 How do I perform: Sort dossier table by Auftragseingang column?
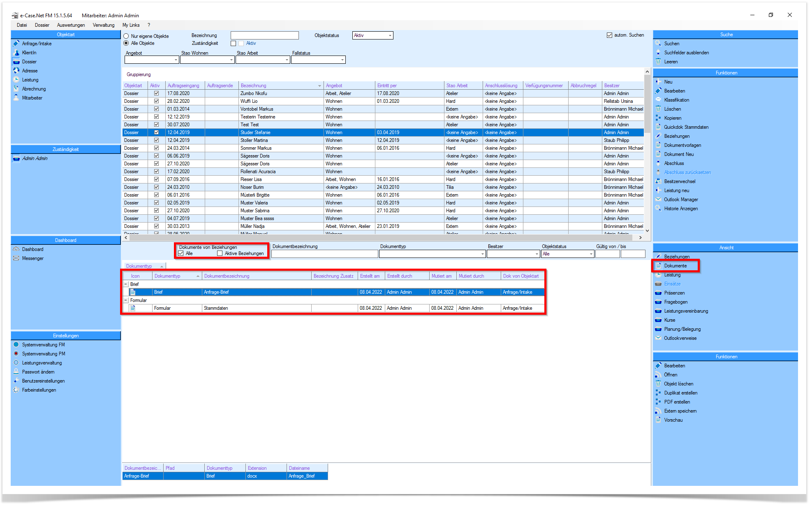pos(183,86)
